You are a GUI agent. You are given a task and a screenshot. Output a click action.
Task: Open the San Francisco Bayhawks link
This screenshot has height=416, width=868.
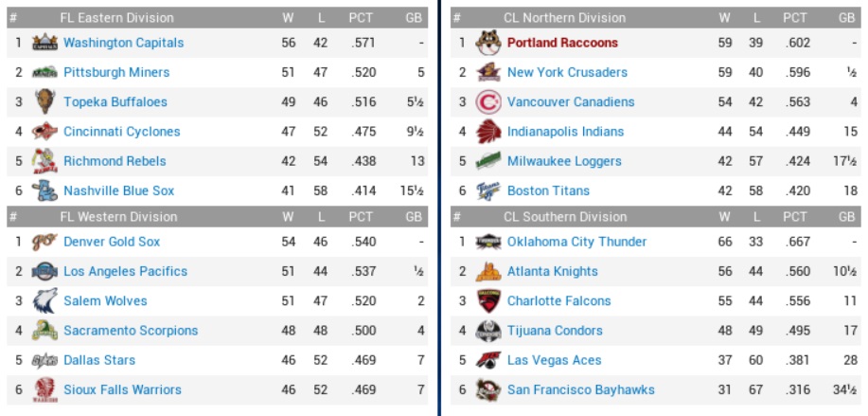580,389
